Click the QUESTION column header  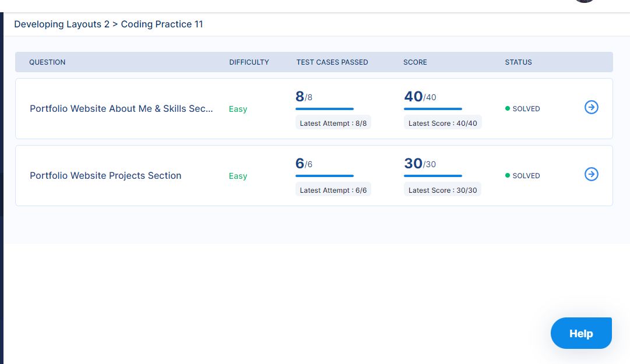coord(47,62)
